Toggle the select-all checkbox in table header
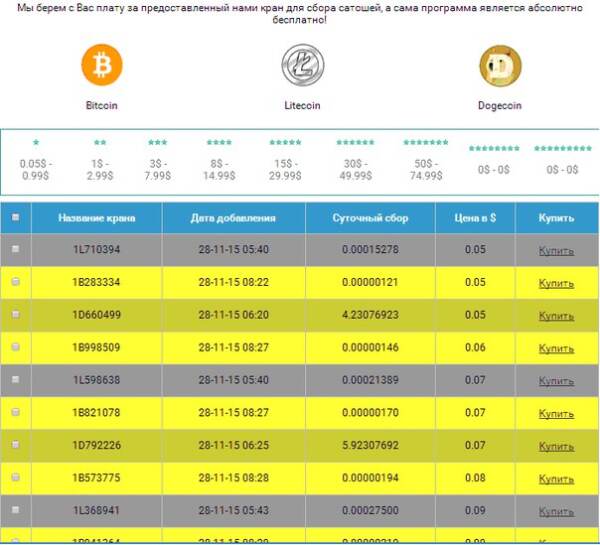600x545 pixels. pyautogui.click(x=16, y=217)
